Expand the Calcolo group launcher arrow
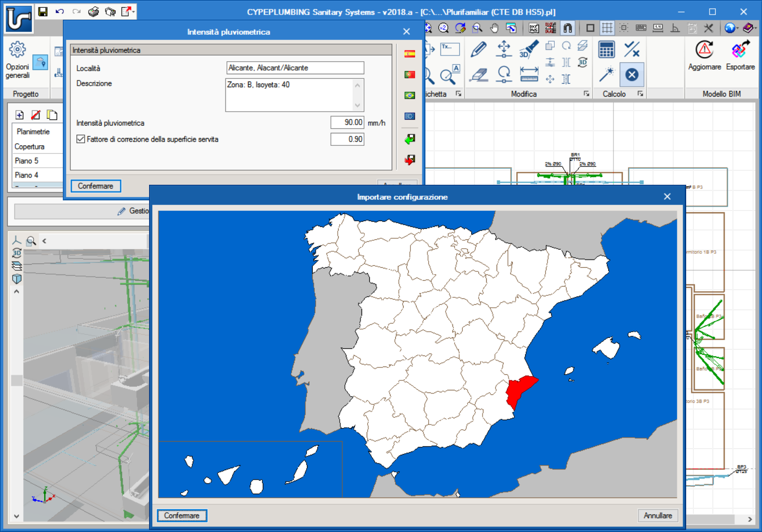 coord(640,94)
